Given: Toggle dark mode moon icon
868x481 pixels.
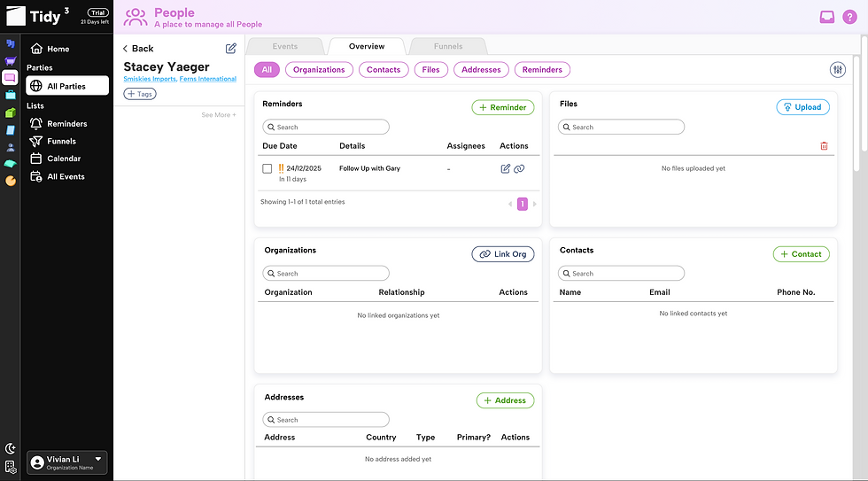Looking at the screenshot, I should click(x=10, y=448).
